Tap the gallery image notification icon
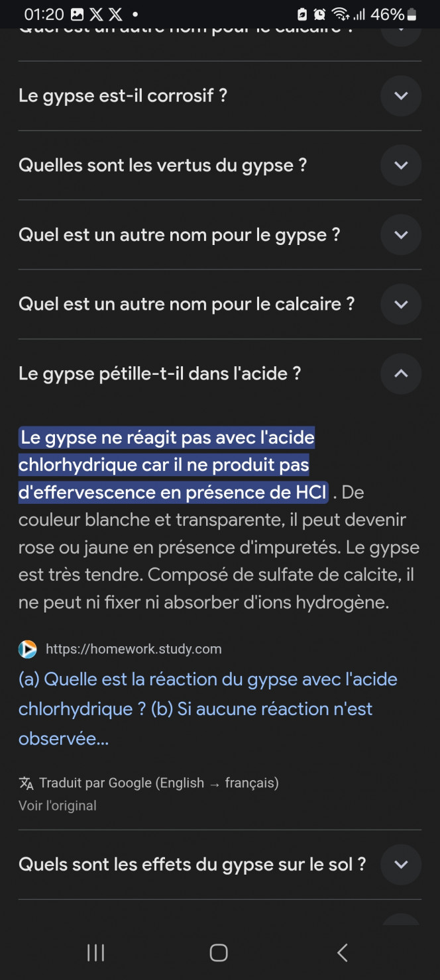Image resolution: width=440 pixels, height=980 pixels. pos(77,14)
